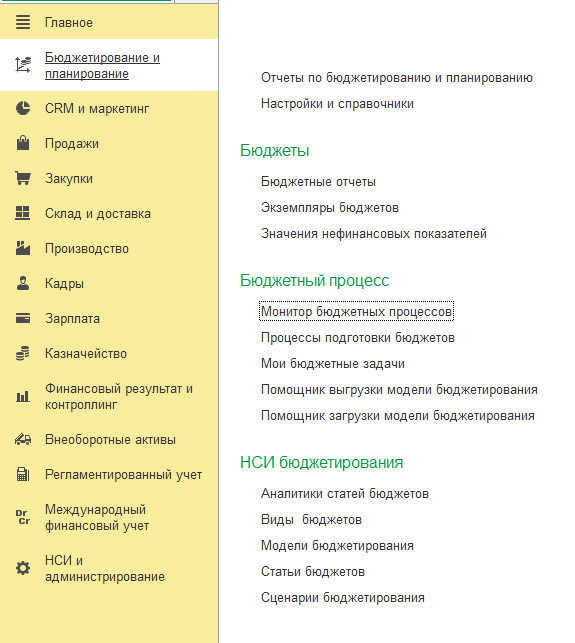This screenshot has width=575, height=643.
Task: Click the gear icon for НСИ и администрирование
Action: tap(23, 568)
